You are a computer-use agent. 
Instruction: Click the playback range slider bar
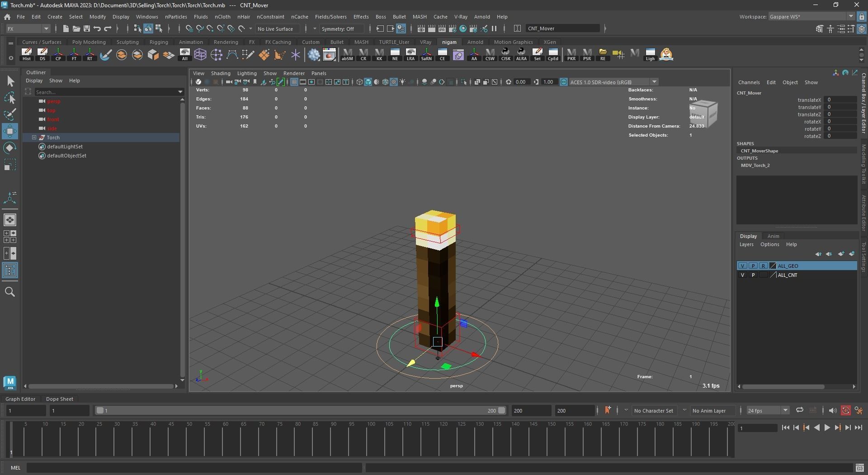click(x=301, y=411)
